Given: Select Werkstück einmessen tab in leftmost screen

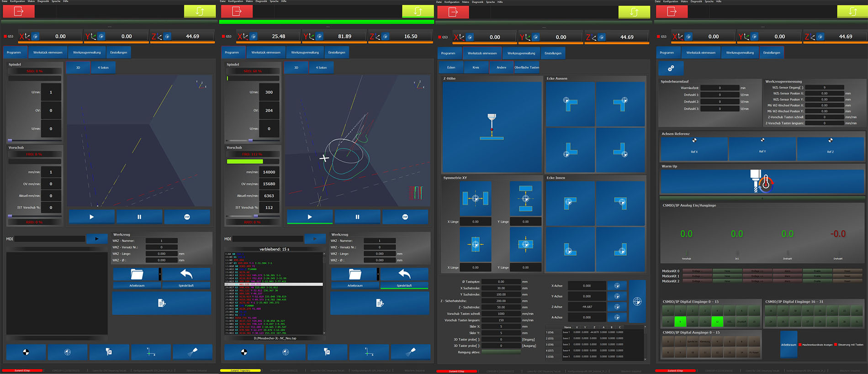Looking at the screenshot, I should coord(48,53).
